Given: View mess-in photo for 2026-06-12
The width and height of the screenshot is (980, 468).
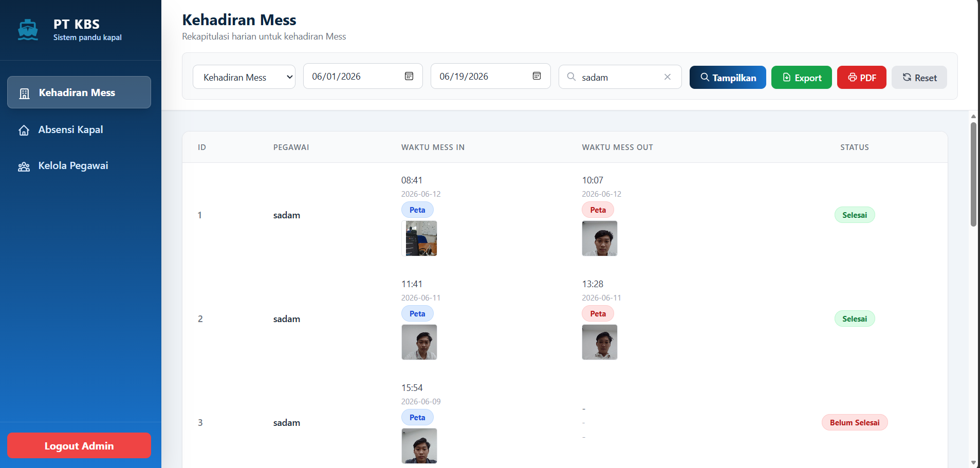Looking at the screenshot, I should 419,238.
